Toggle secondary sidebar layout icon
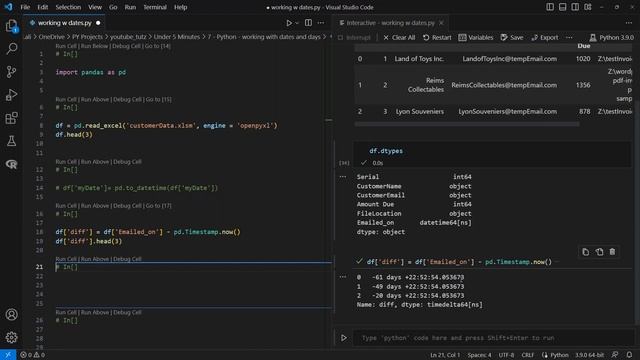Image resolution: width=640 pixels, height=360 pixels. 575,7
